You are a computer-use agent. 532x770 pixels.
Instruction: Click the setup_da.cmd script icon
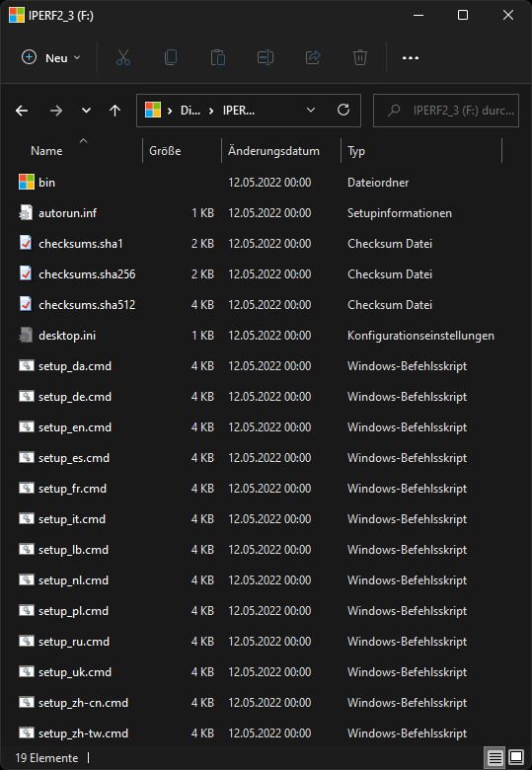(26, 365)
